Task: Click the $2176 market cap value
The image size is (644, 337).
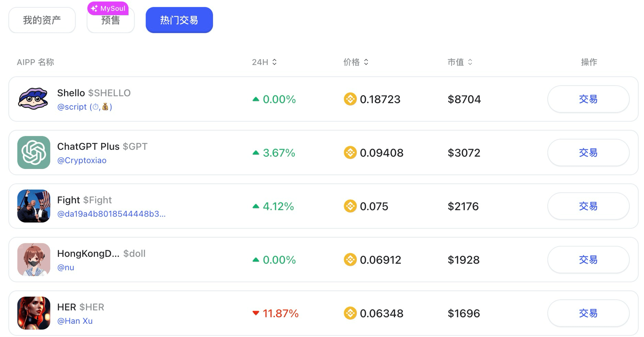Action: (x=463, y=206)
